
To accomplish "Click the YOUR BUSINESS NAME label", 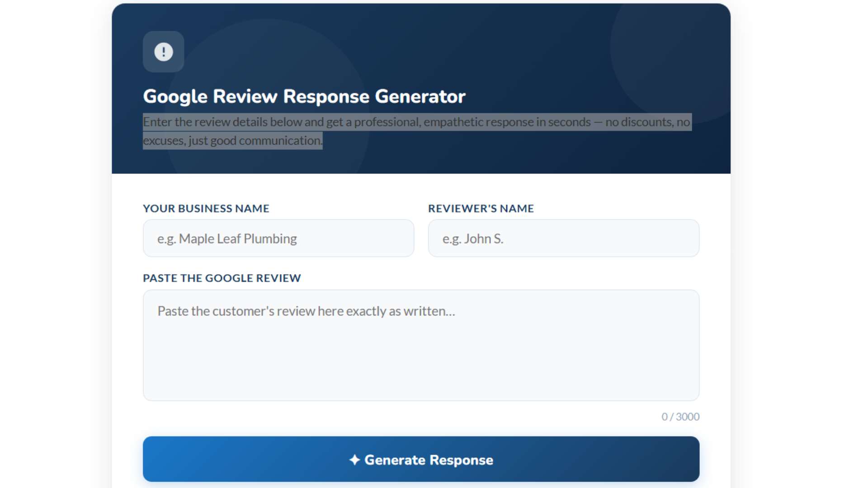I will pos(206,208).
